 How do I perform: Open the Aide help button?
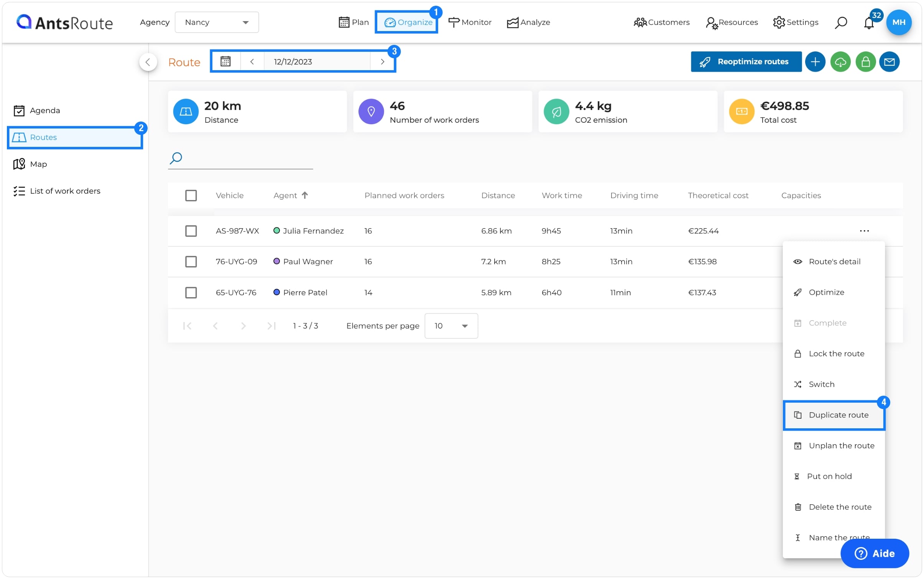coord(875,553)
